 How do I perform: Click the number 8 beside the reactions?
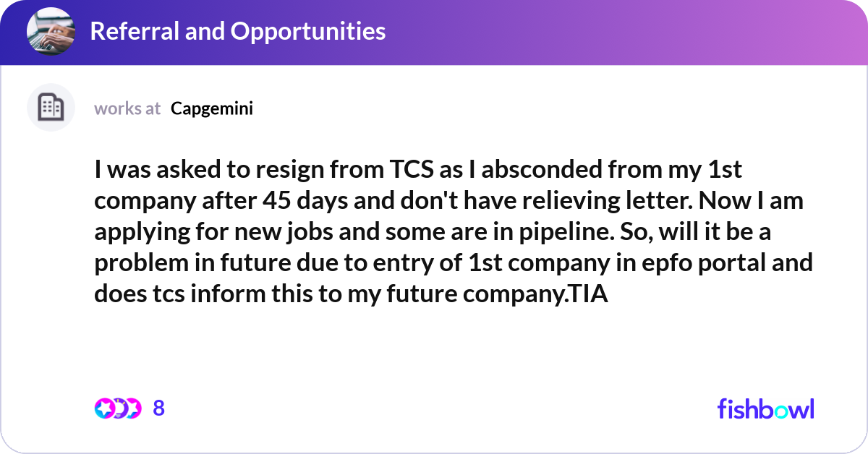click(x=158, y=408)
